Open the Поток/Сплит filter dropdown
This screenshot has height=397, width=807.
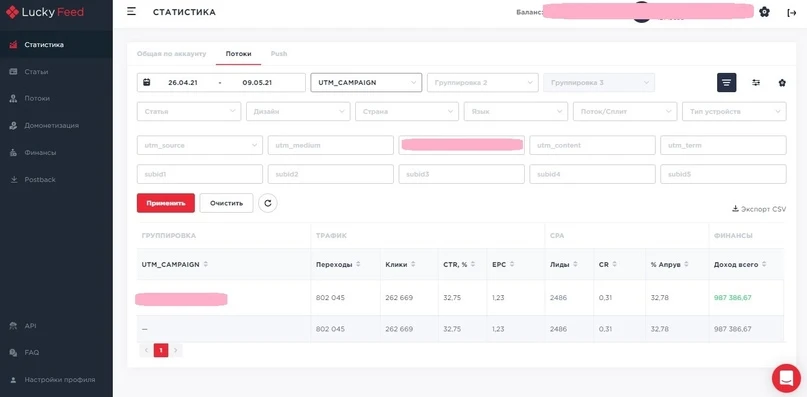click(x=625, y=111)
